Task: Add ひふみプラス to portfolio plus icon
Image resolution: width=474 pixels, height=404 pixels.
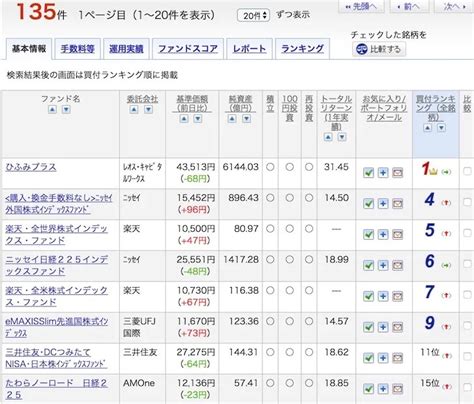Action: click(383, 173)
